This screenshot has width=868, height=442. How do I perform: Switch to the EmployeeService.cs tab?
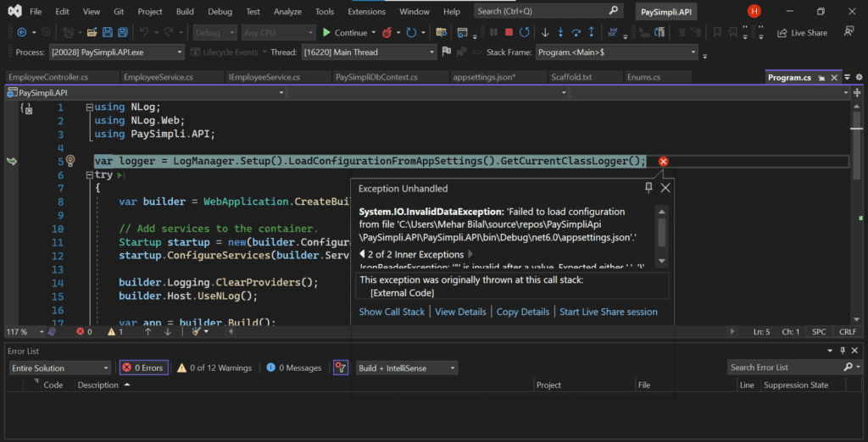pyautogui.click(x=158, y=77)
